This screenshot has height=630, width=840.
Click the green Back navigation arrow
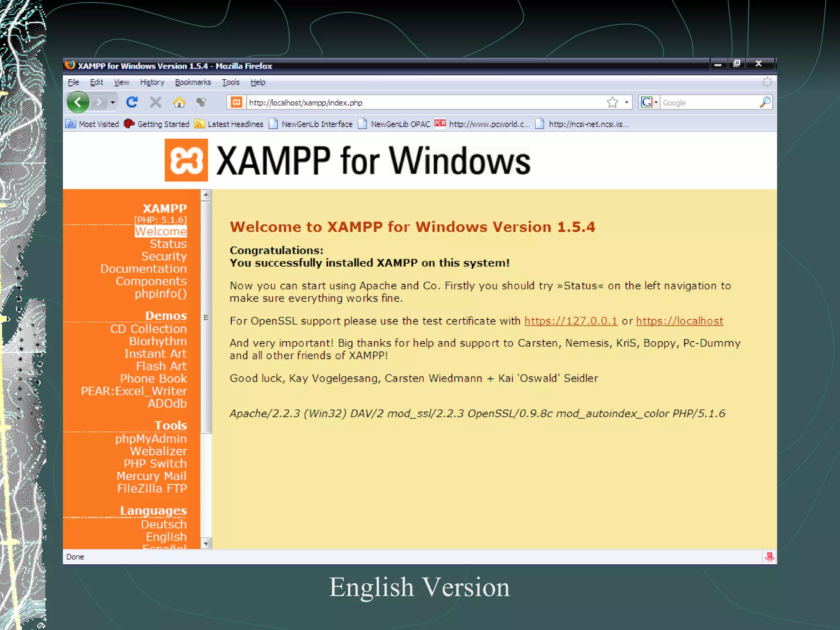click(78, 102)
